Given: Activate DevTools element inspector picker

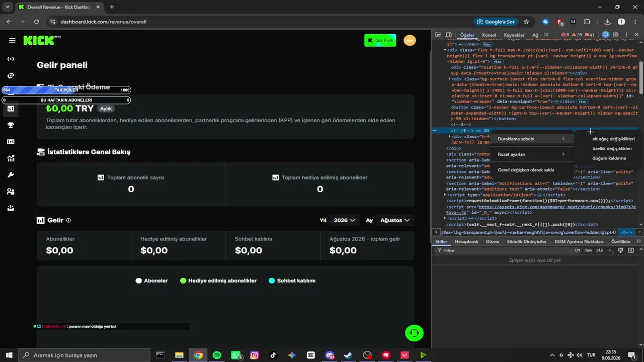Looking at the screenshot, I should pyautogui.click(x=438, y=35).
